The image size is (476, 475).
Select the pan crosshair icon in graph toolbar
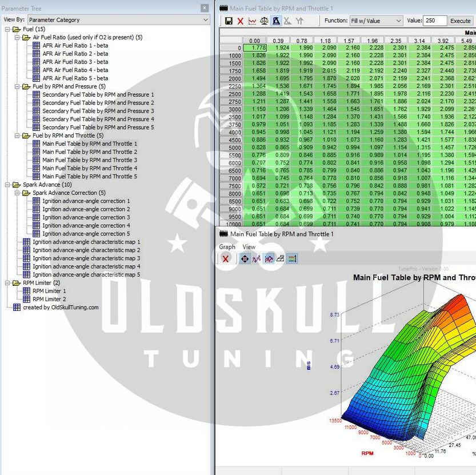click(x=245, y=258)
